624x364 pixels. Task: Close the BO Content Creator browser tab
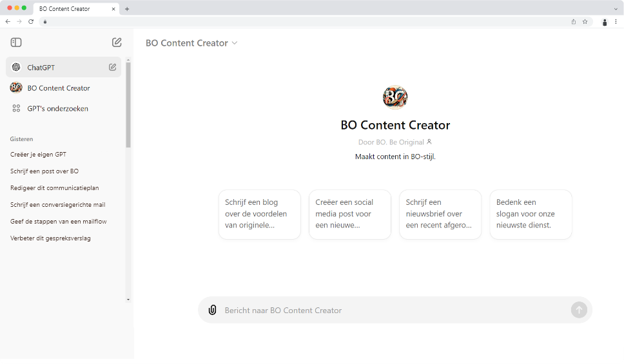coord(113,9)
